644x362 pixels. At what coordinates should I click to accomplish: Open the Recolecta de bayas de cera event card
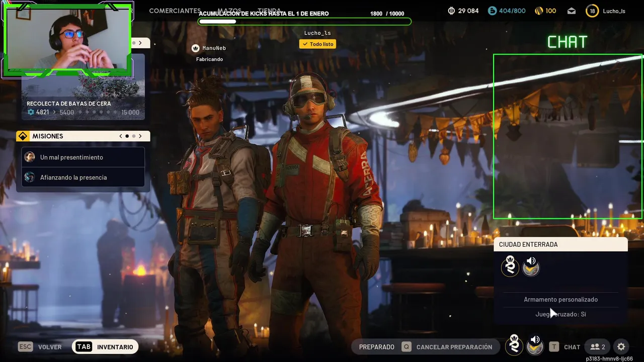click(x=83, y=86)
